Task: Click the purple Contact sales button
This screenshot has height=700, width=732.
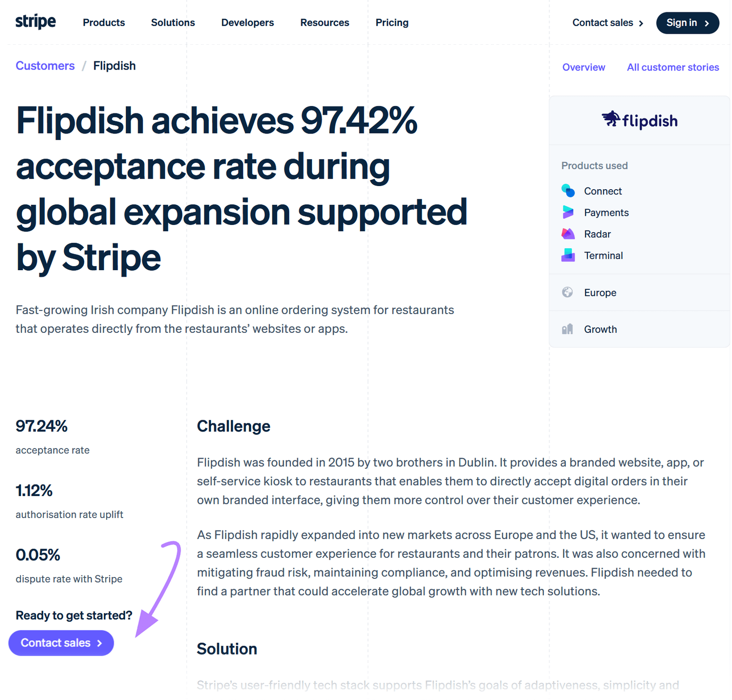Action: pyautogui.click(x=61, y=643)
